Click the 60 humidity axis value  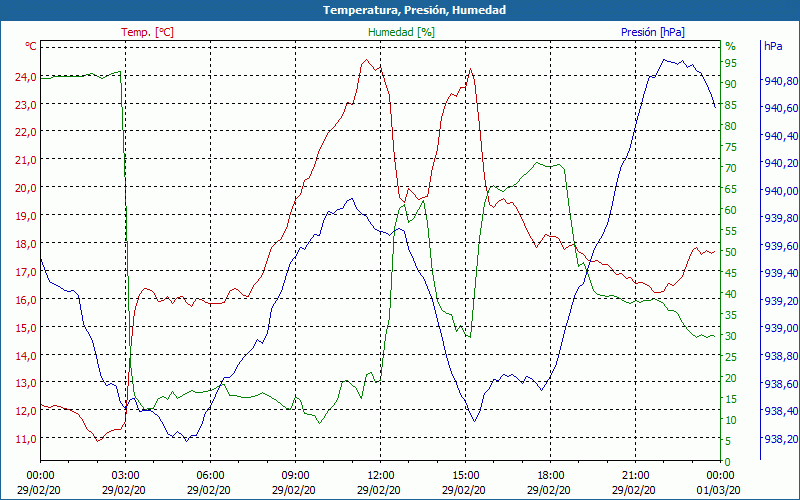point(731,210)
